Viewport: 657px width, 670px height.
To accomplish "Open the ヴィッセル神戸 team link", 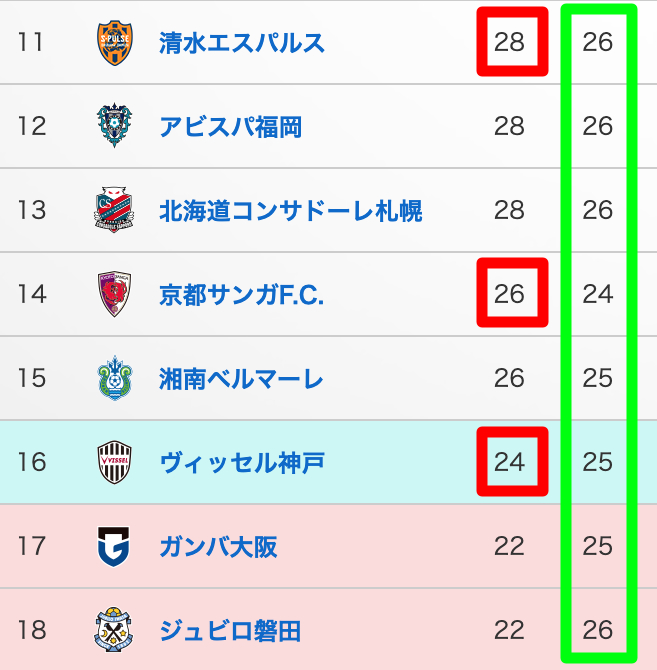I will click(241, 463).
